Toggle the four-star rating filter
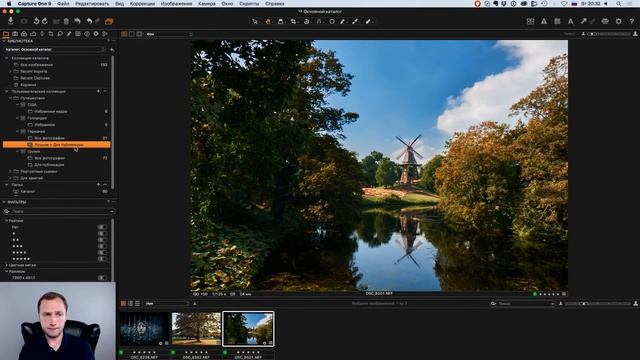Screen dimensions: 640x360 click(x=102, y=253)
